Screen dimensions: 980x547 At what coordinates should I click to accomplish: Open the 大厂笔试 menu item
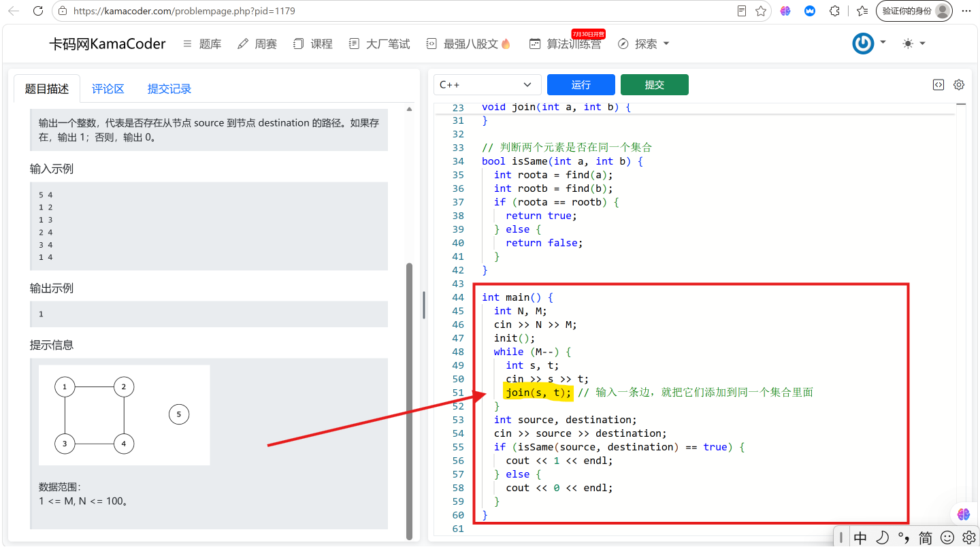(379, 44)
